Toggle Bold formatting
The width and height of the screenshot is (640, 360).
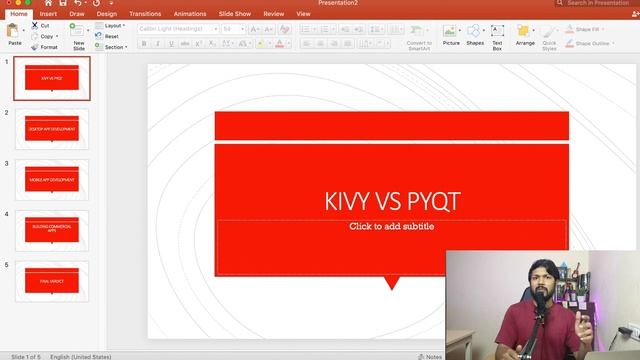[x=144, y=43]
